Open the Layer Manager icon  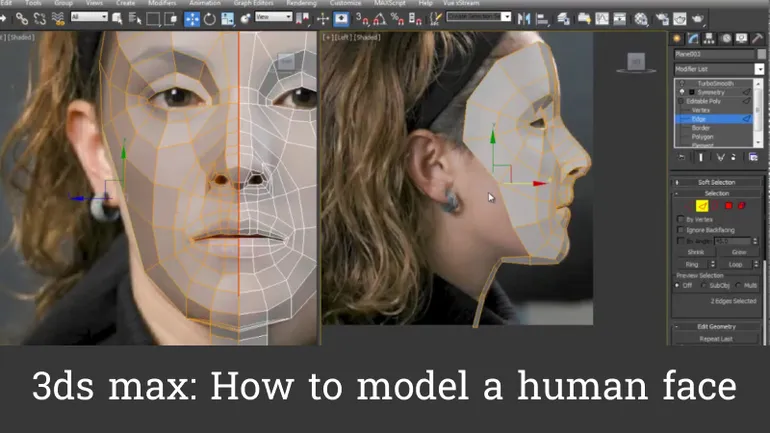pos(564,19)
